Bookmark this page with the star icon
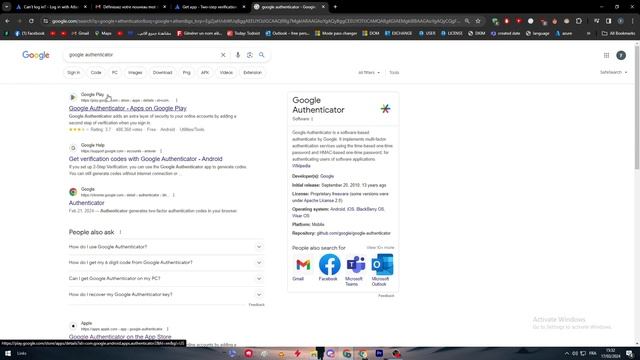This screenshot has width=640, height=360. [478, 21]
